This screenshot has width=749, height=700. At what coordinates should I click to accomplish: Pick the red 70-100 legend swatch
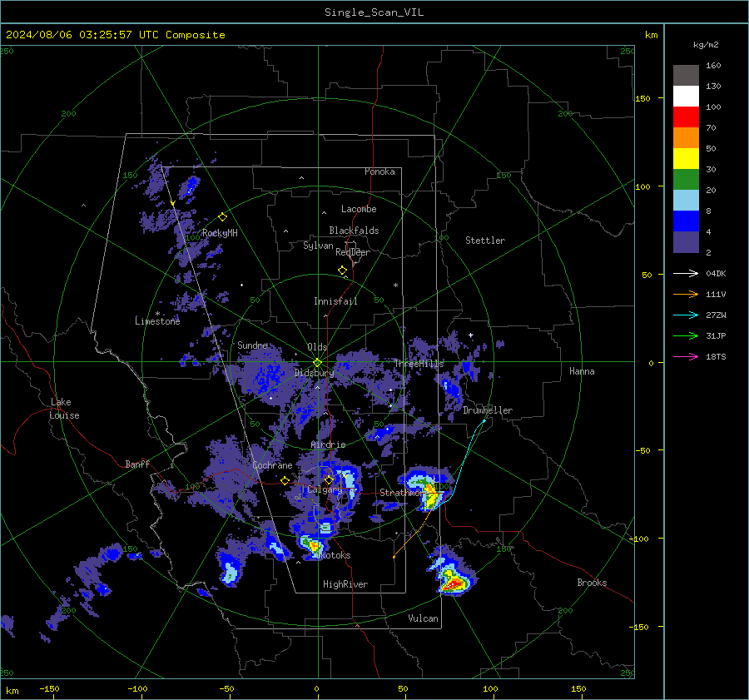coord(686,117)
